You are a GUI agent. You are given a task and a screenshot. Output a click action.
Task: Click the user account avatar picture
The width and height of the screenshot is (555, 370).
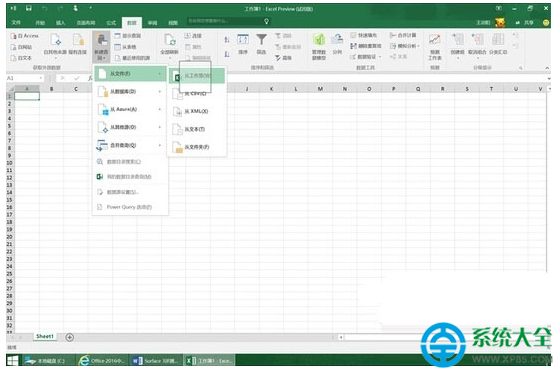point(500,23)
